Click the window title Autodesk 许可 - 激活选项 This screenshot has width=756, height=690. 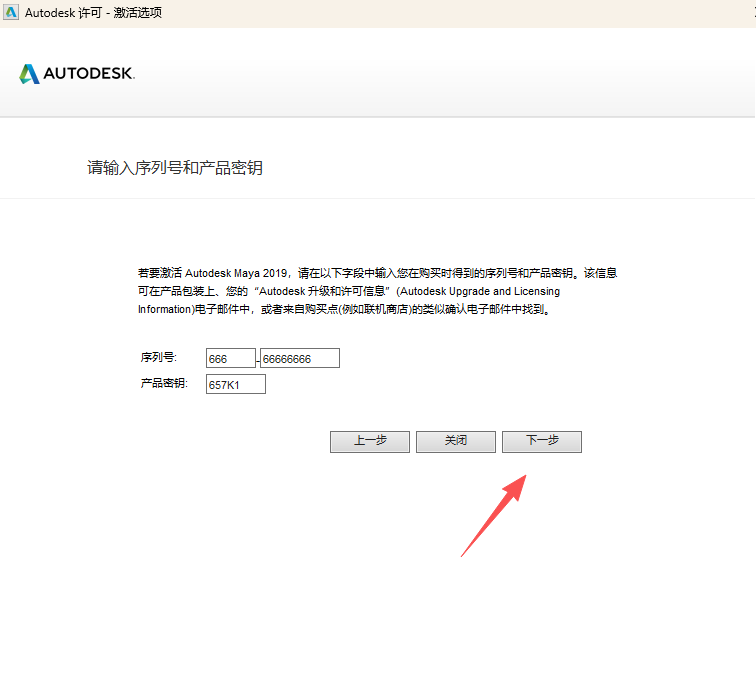94,13
